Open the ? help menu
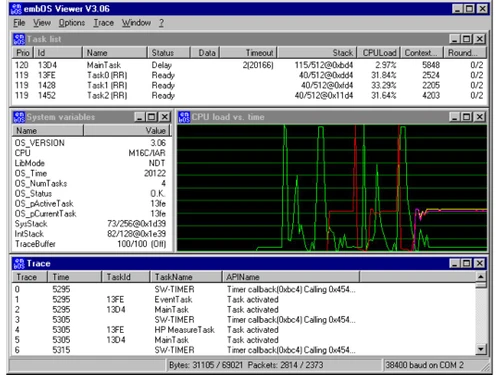The height and width of the screenshot is (375, 500). click(x=161, y=23)
